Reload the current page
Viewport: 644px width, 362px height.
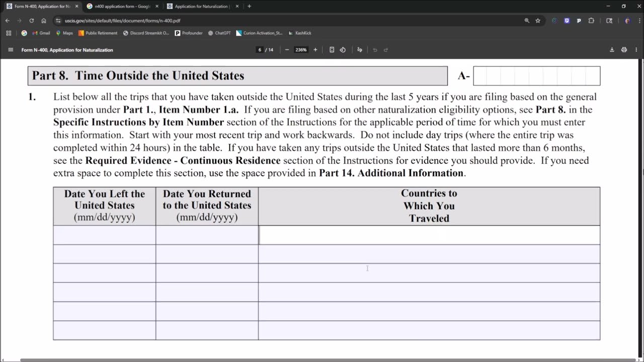[31, 21]
